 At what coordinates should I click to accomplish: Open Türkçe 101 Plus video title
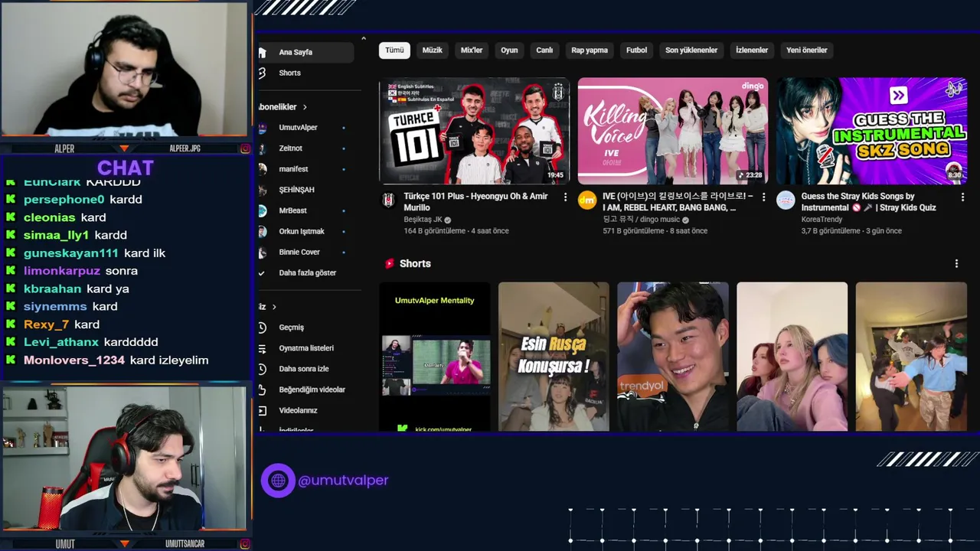point(475,202)
